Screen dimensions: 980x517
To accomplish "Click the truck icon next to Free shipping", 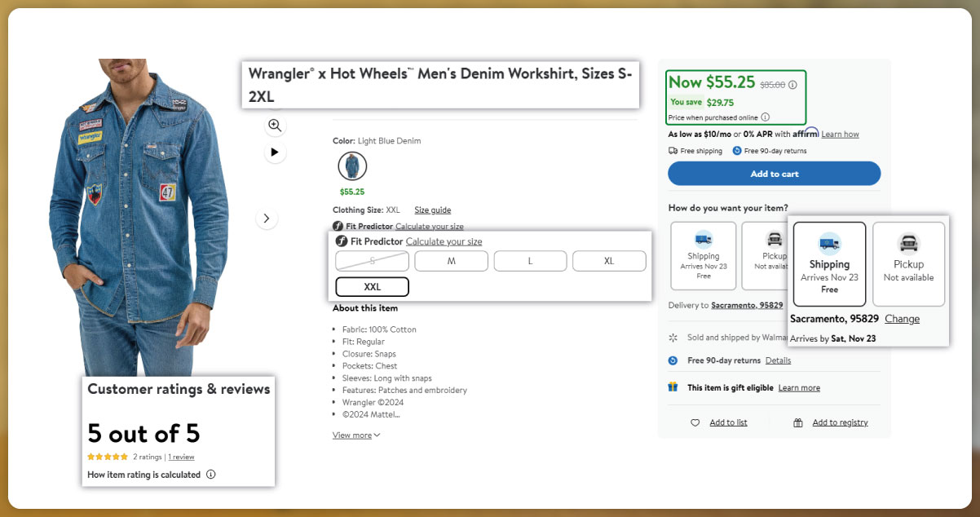I will (673, 151).
